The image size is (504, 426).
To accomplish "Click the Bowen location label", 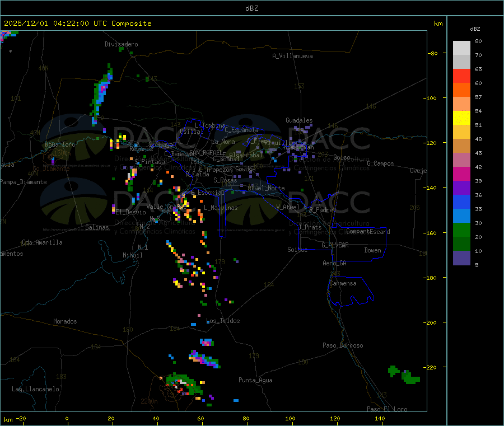I will 372,250.
